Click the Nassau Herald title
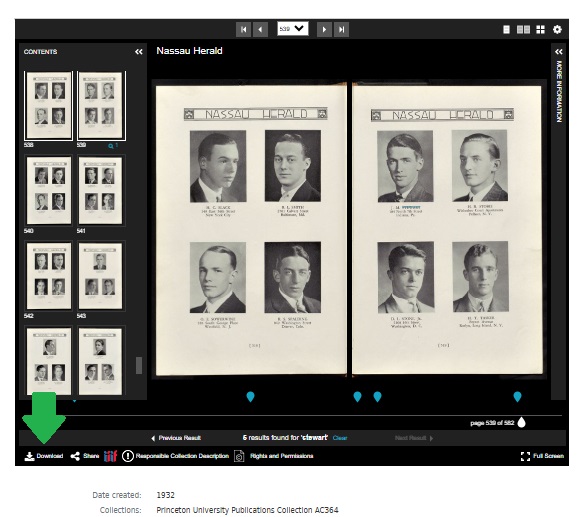 click(x=189, y=51)
